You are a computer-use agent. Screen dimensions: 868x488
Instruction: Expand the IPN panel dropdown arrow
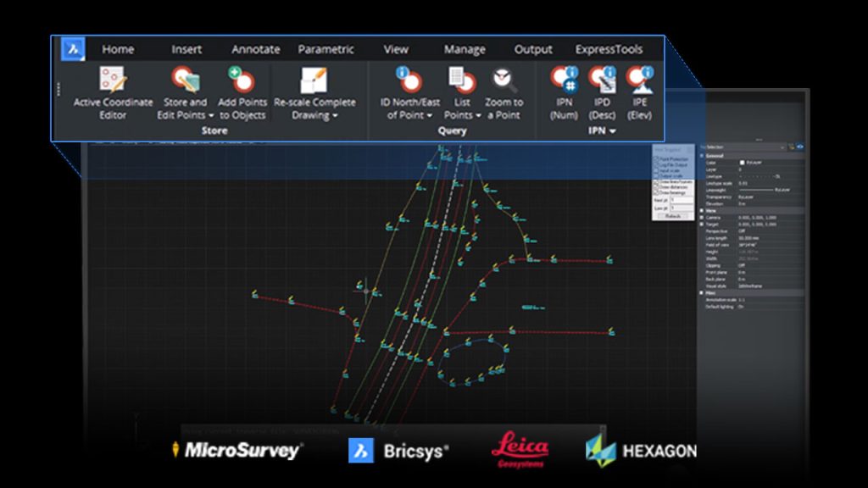point(612,132)
